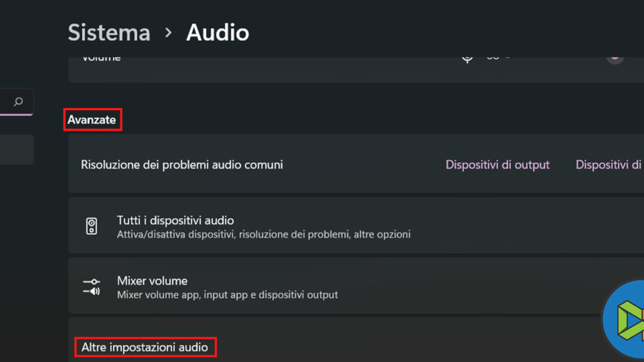644x362 pixels.
Task: Click the breadcrumb chevron separator
Action: click(x=168, y=33)
